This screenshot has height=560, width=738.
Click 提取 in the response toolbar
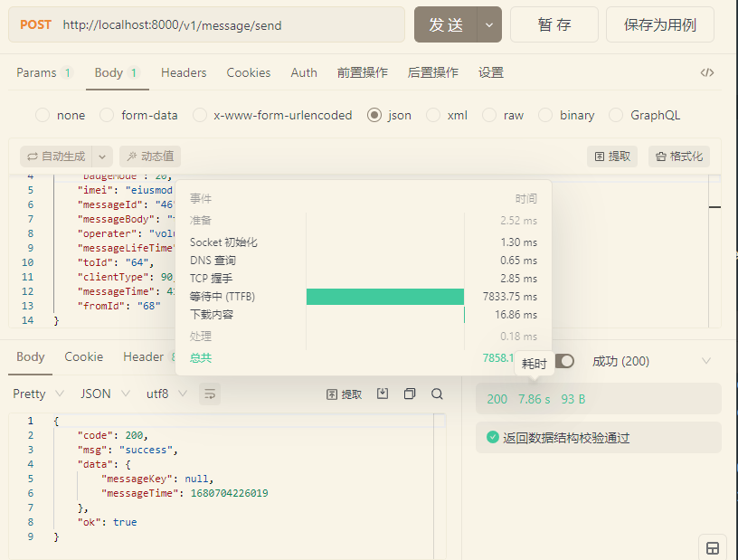click(344, 394)
